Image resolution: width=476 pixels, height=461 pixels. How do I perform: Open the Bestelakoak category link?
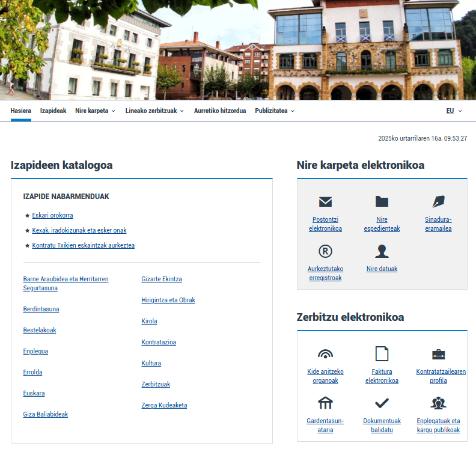point(40,330)
